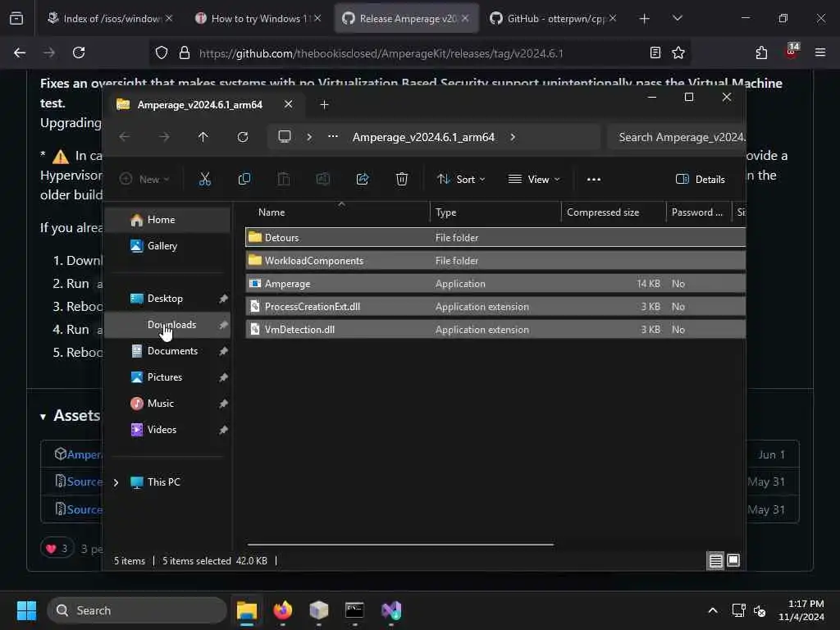Click the Cut scissors icon in Explorer toolbar
The height and width of the screenshot is (630, 840).
click(204, 179)
